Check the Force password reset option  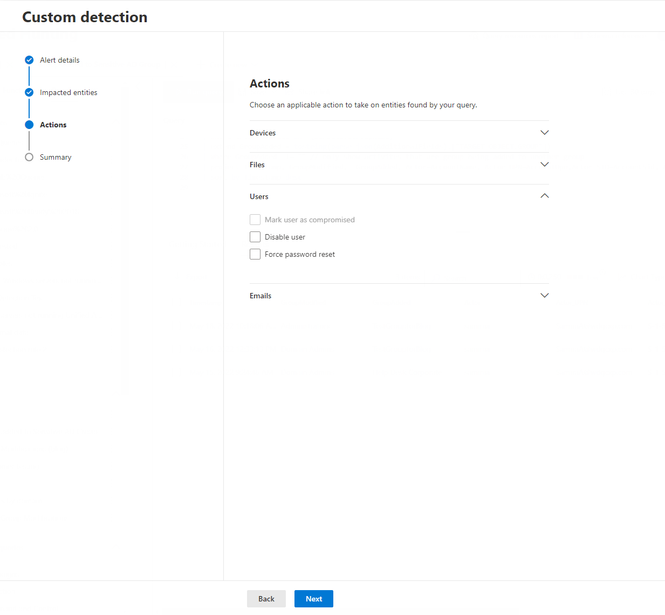(x=255, y=254)
